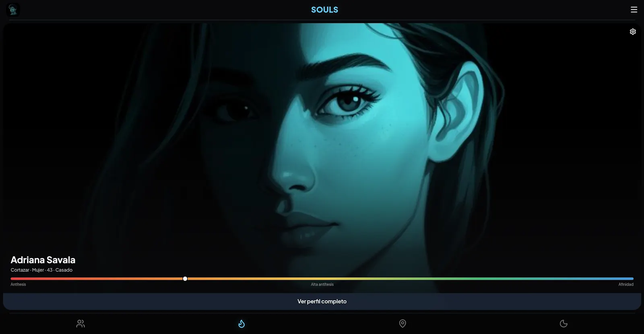The height and width of the screenshot is (334, 644).
Task: Click the Afinidad label under slider
Action: (626, 284)
